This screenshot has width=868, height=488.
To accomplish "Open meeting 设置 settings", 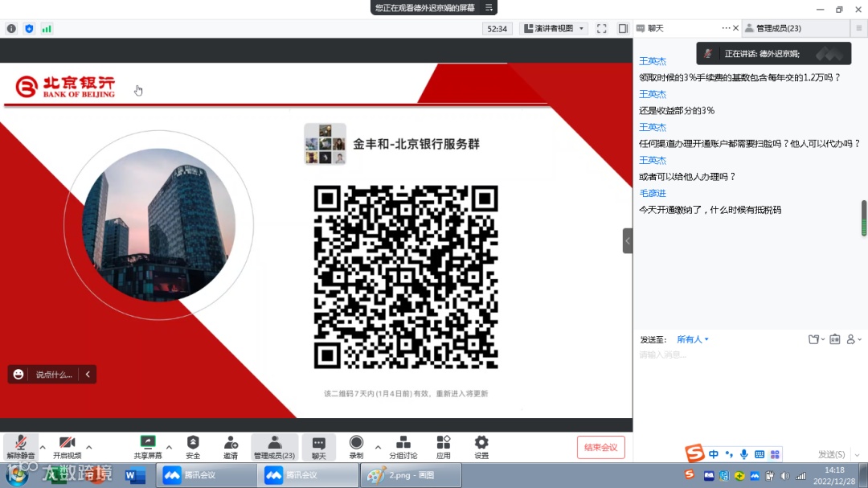I will coord(481,447).
